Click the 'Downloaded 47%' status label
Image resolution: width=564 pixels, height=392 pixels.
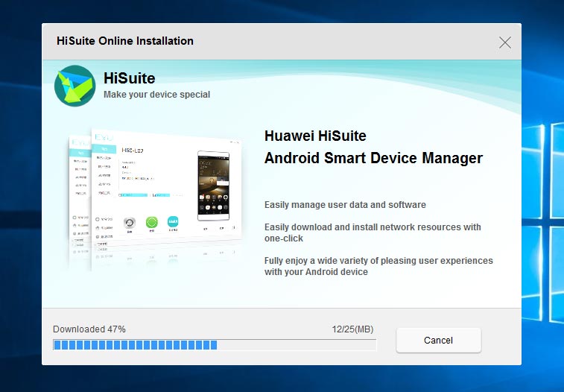89,329
